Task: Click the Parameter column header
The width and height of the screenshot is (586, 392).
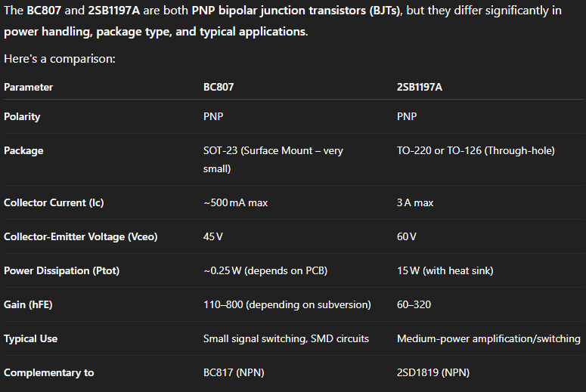Action: (28, 87)
